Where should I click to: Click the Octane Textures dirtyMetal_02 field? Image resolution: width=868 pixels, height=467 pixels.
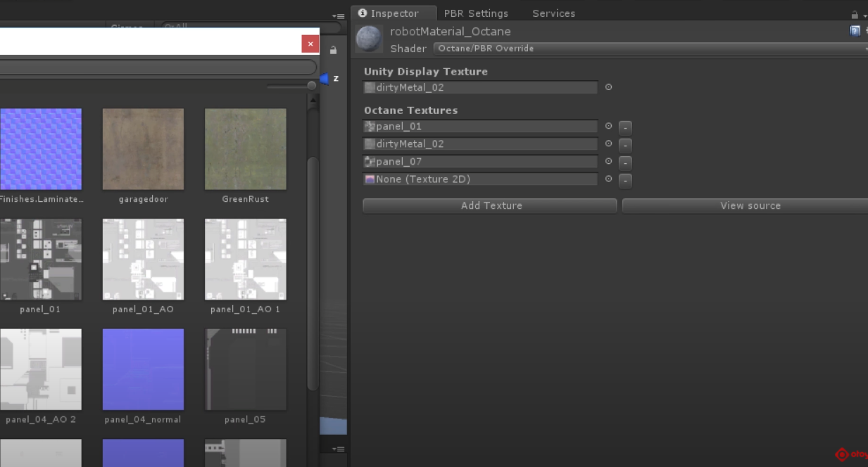(x=480, y=144)
